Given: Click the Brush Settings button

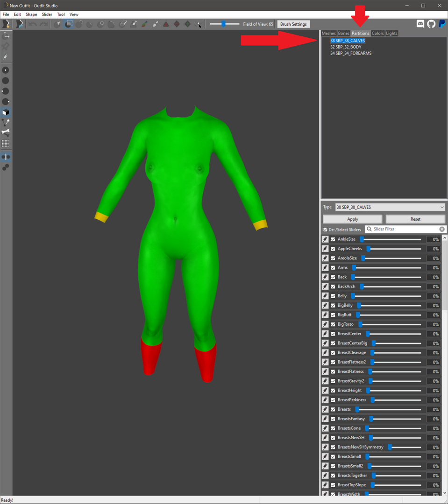Looking at the screenshot, I should pos(293,24).
